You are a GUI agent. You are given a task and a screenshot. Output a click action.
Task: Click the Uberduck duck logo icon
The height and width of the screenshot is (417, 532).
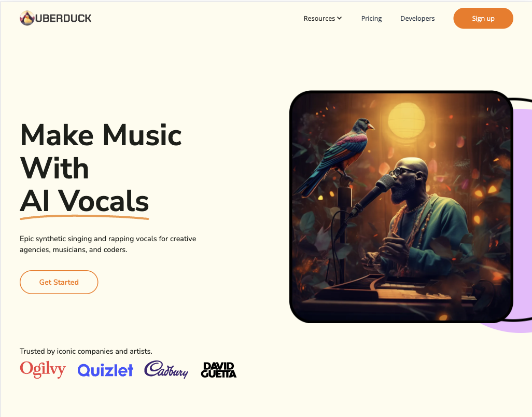point(27,18)
